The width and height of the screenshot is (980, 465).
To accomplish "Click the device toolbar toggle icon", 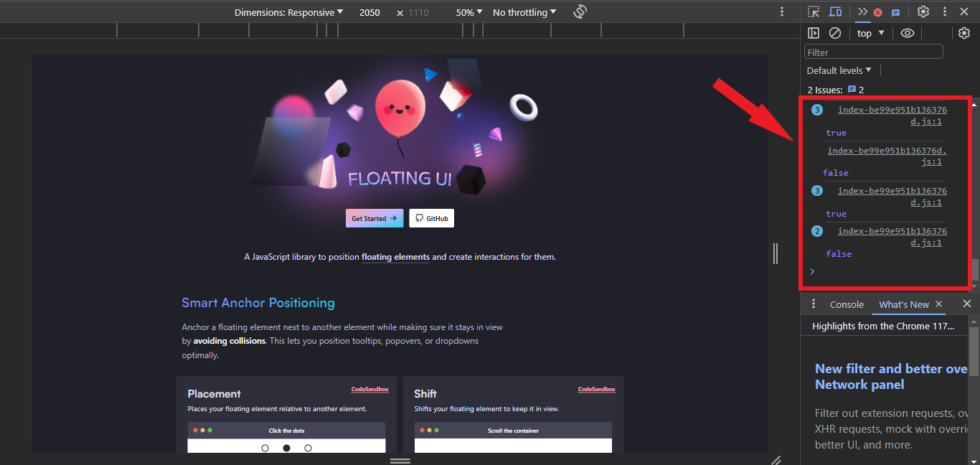I will coord(835,11).
